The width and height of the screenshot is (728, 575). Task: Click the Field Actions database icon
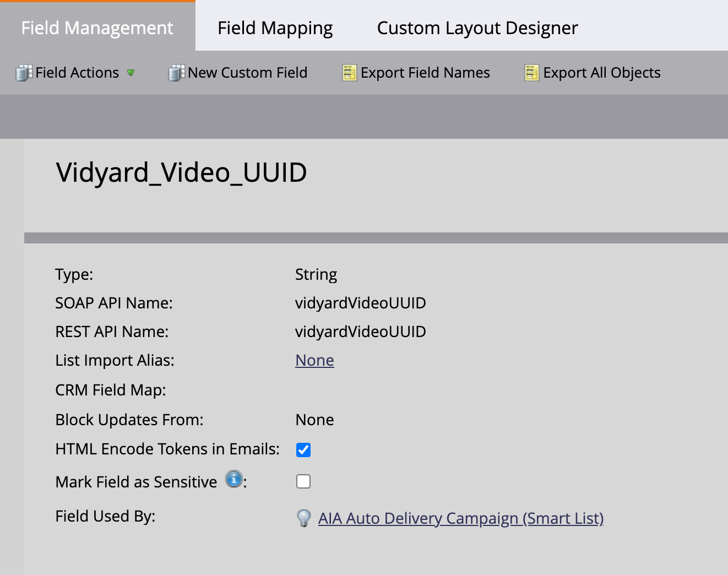(x=24, y=72)
